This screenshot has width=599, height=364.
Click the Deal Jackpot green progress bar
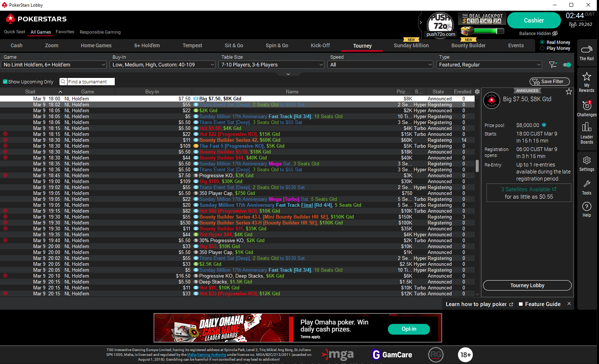(x=489, y=31)
